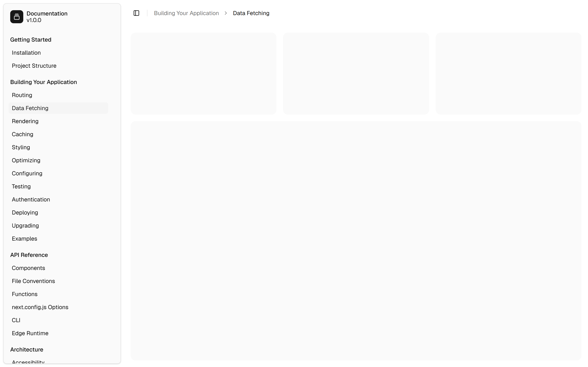The height and width of the screenshot is (367, 588).
Task: Open Project Structure in sidebar
Action: point(34,66)
